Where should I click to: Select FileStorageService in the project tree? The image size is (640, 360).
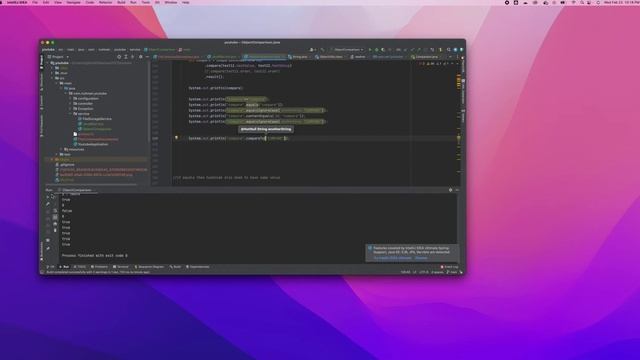click(95, 119)
